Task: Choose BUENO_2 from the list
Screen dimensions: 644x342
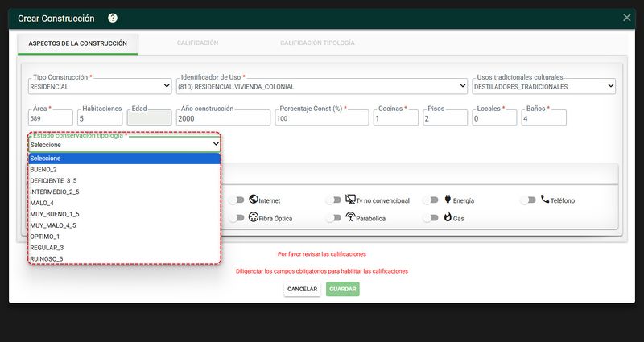Action: click(x=125, y=170)
